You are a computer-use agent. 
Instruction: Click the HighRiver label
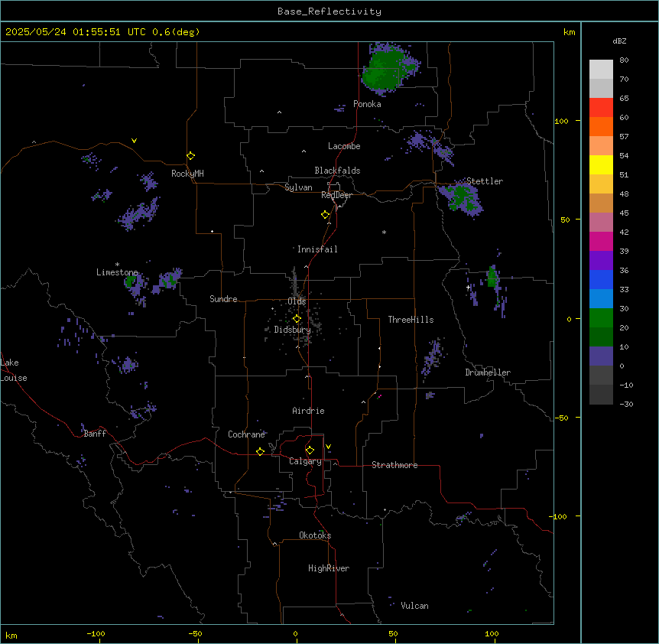(329, 568)
